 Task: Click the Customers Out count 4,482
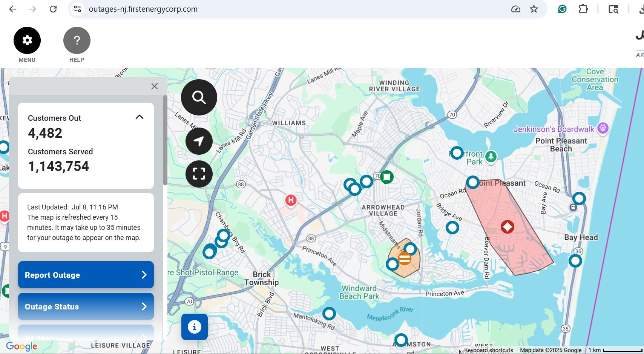pos(45,133)
